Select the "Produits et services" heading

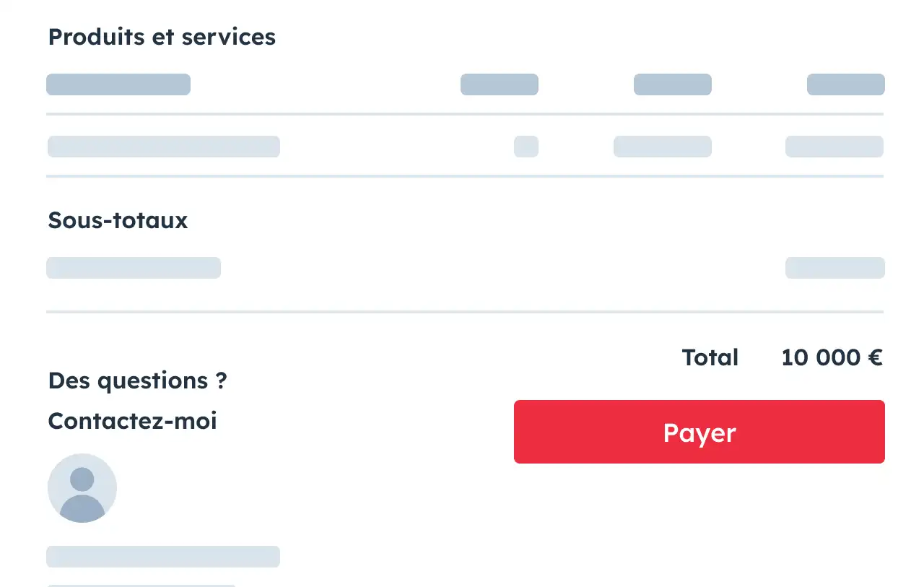162,37
